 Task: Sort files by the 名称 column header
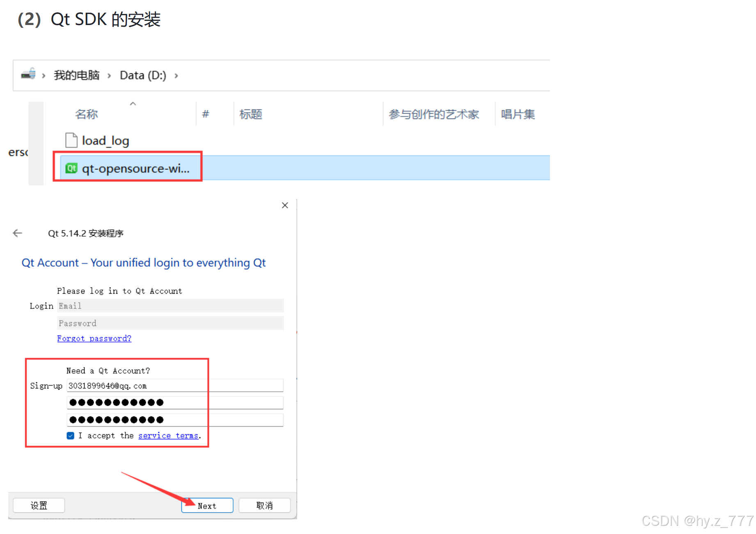point(87,114)
